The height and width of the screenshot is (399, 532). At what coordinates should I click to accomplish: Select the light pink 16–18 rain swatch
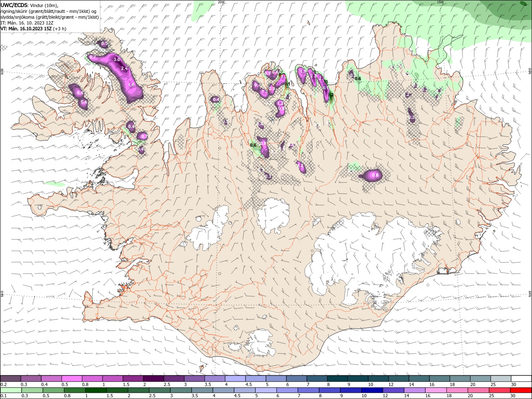[436, 390]
